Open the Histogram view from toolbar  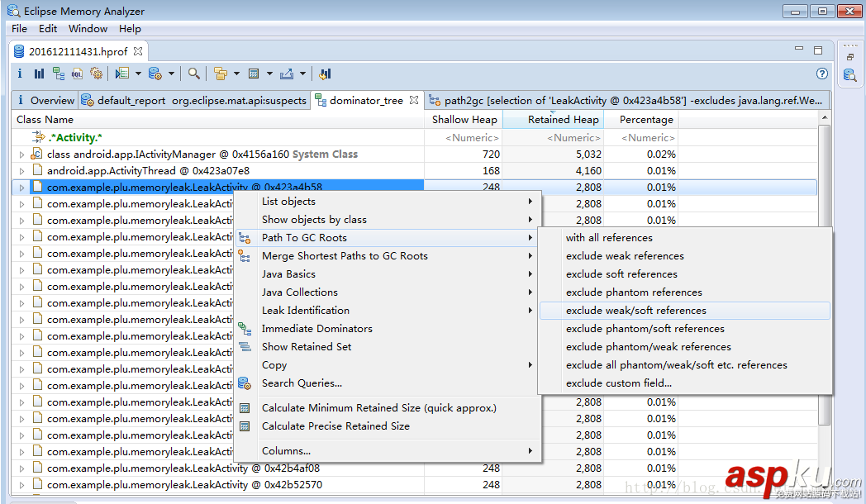39,74
